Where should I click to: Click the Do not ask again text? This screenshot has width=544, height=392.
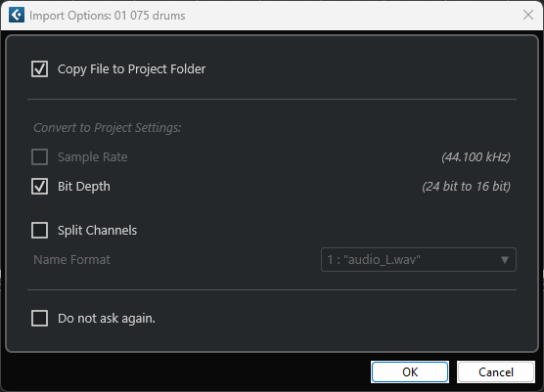click(107, 319)
